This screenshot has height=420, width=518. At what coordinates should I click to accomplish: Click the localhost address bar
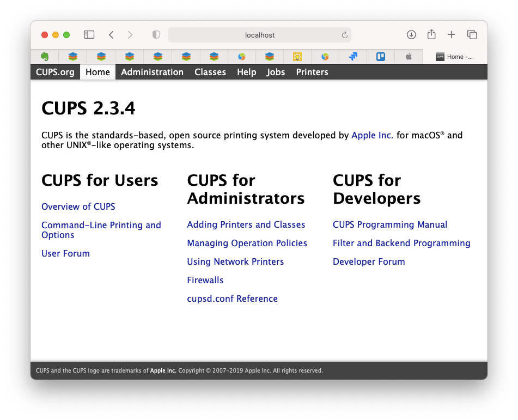(259, 34)
